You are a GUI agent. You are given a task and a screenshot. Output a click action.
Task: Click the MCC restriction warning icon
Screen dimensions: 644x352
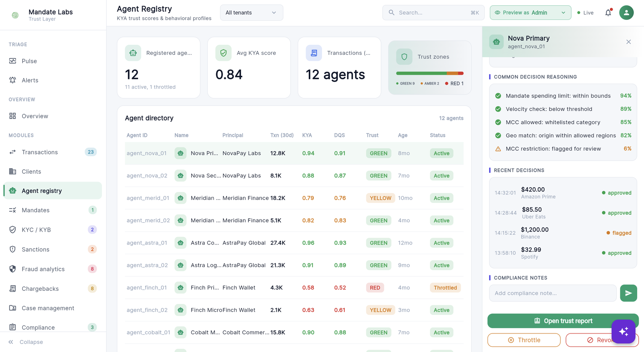498,149
